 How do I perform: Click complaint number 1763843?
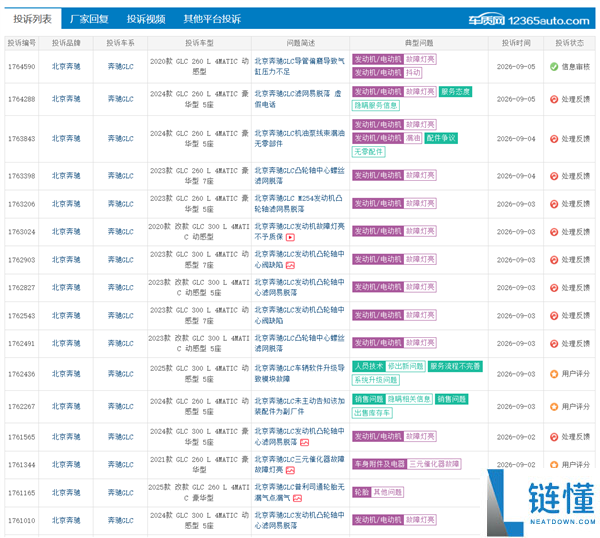tap(22, 139)
